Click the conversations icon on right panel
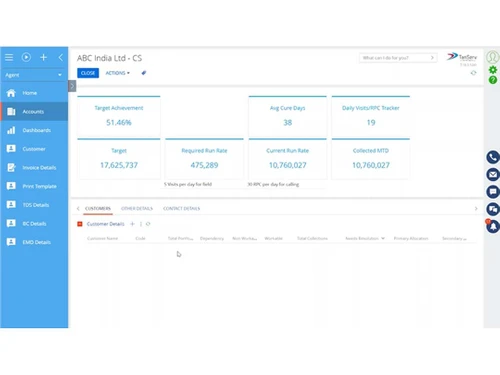500x375 pixels. tap(493, 209)
